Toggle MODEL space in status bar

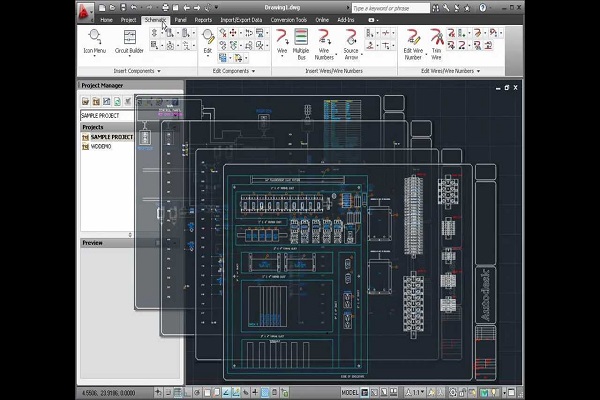click(x=349, y=393)
